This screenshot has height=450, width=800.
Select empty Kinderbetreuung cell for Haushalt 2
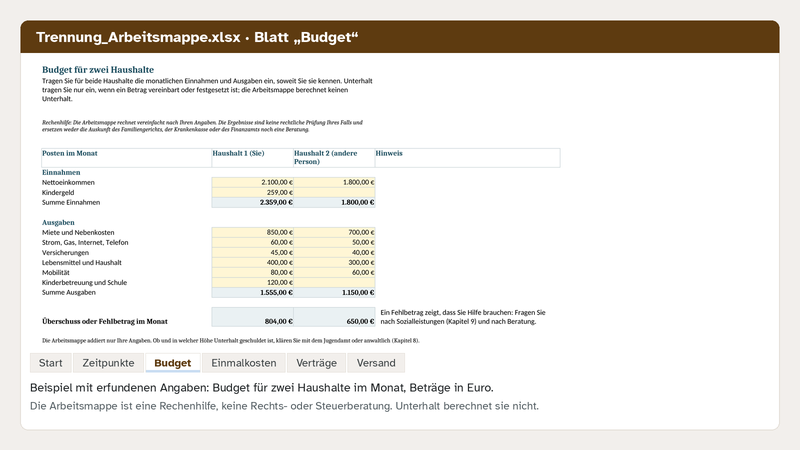coord(334,282)
